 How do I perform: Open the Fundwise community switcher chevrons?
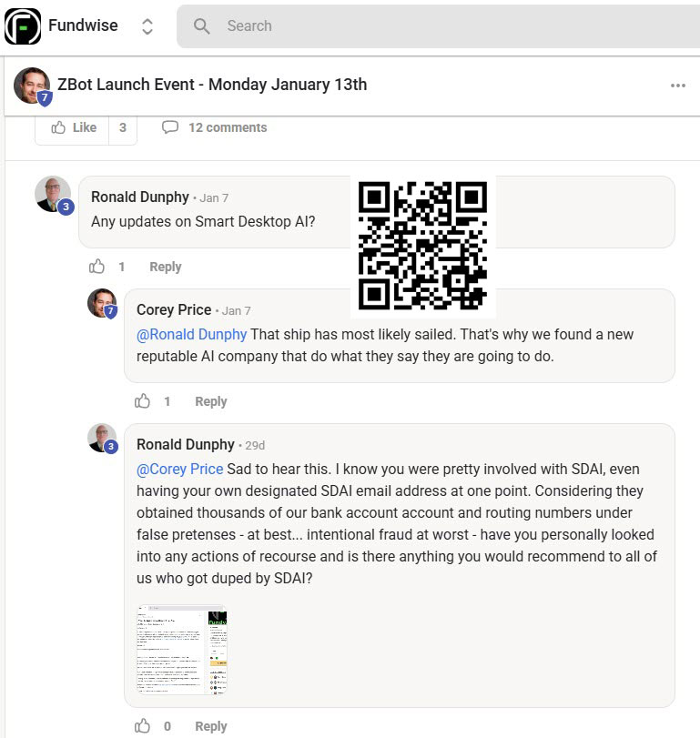point(147,26)
